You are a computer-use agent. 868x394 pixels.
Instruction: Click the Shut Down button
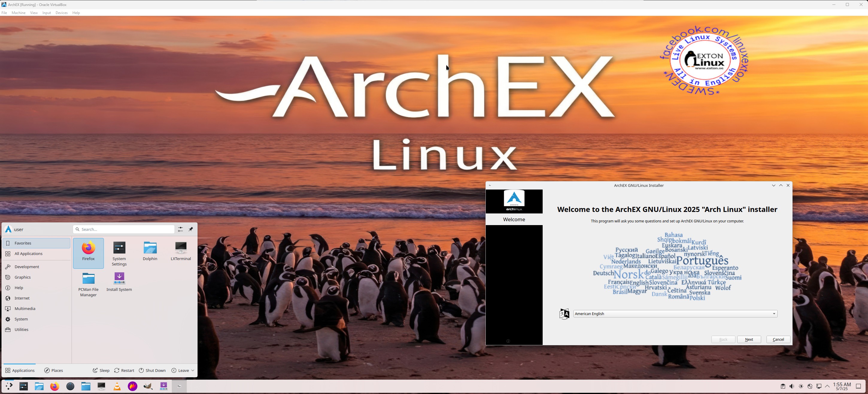point(152,370)
